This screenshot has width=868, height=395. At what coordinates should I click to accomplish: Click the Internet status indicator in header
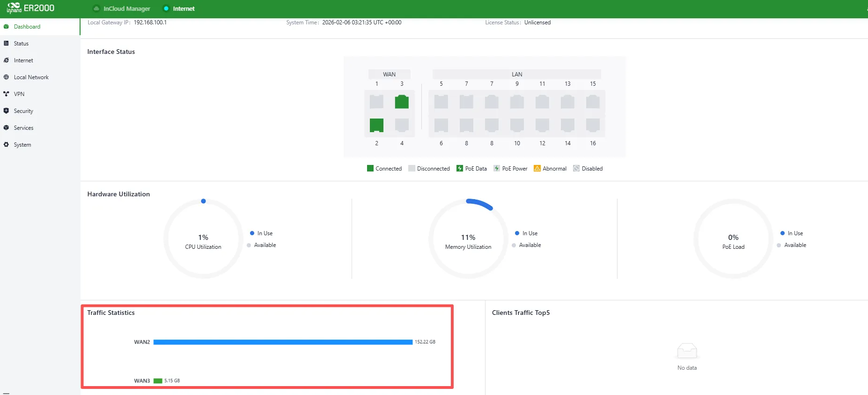point(179,8)
